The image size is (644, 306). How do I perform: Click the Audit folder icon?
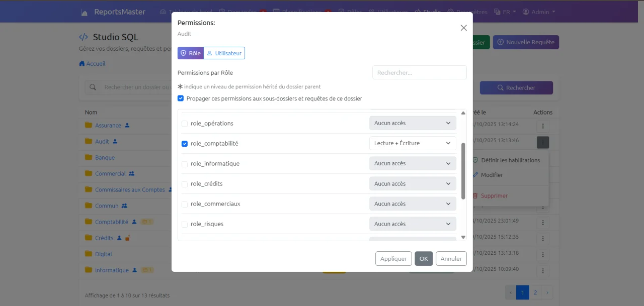89,141
